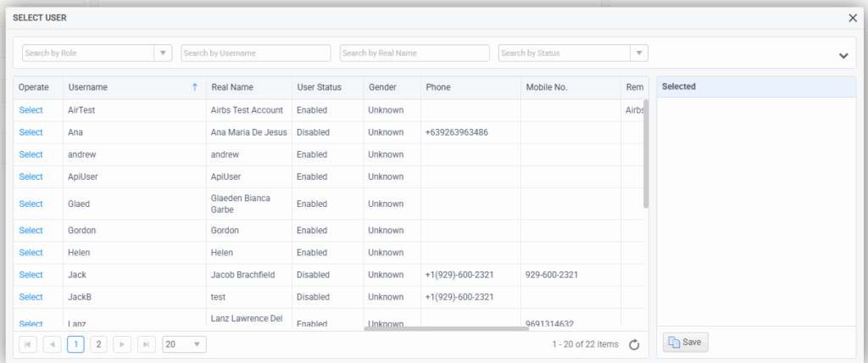Screen dimensions: 868x363
Task: Open the Search by Role dropdown
Action: click(x=164, y=53)
